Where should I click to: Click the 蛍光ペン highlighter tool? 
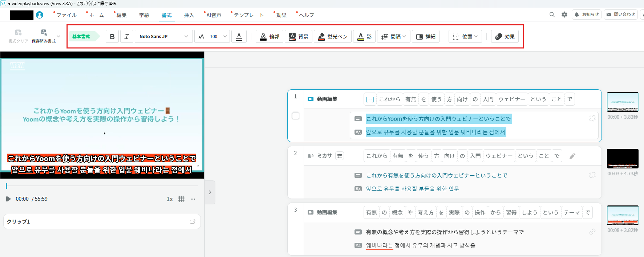tap(332, 37)
